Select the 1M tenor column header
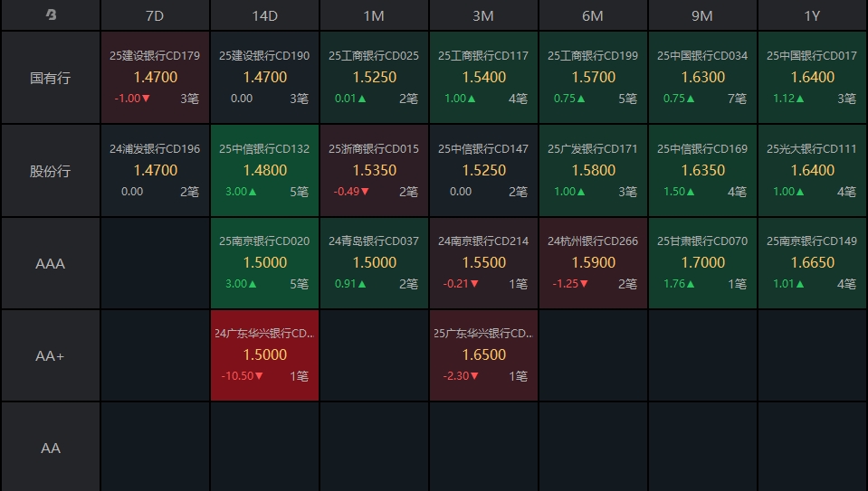Viewport: 868px width, 491px height. (x=374, y=15)
